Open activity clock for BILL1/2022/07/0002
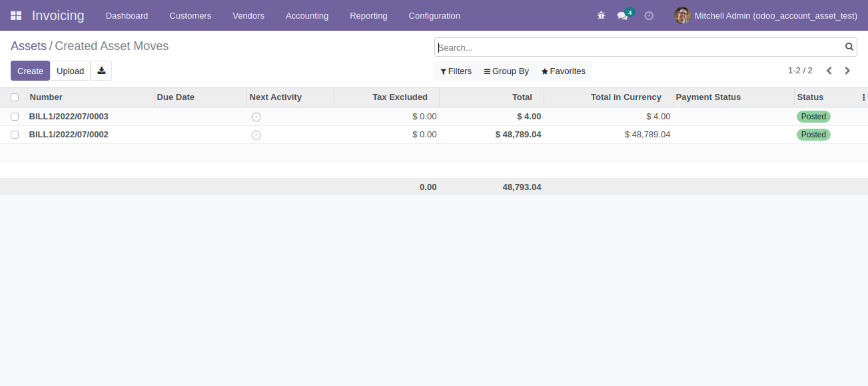The height and width of the screenshot is (386, 868). point(256,135)
